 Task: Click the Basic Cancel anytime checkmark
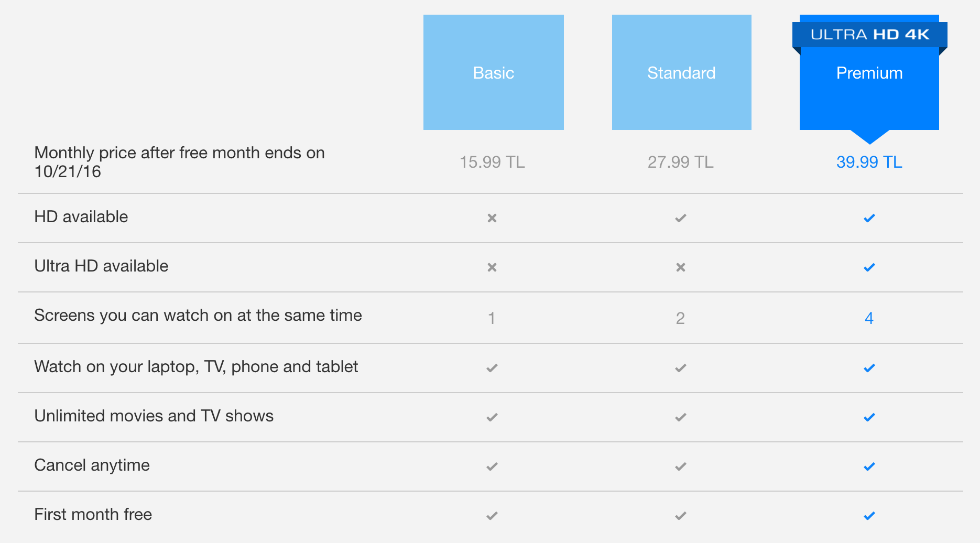pyautogui.click(x=492, y=466)
